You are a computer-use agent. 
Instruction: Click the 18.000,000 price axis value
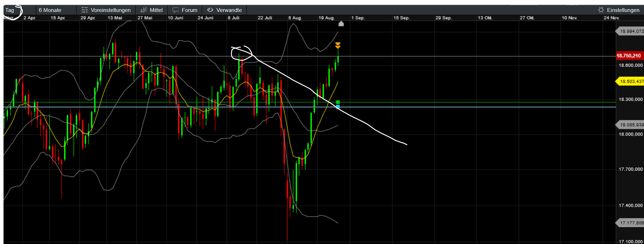(x=631, y=134)
